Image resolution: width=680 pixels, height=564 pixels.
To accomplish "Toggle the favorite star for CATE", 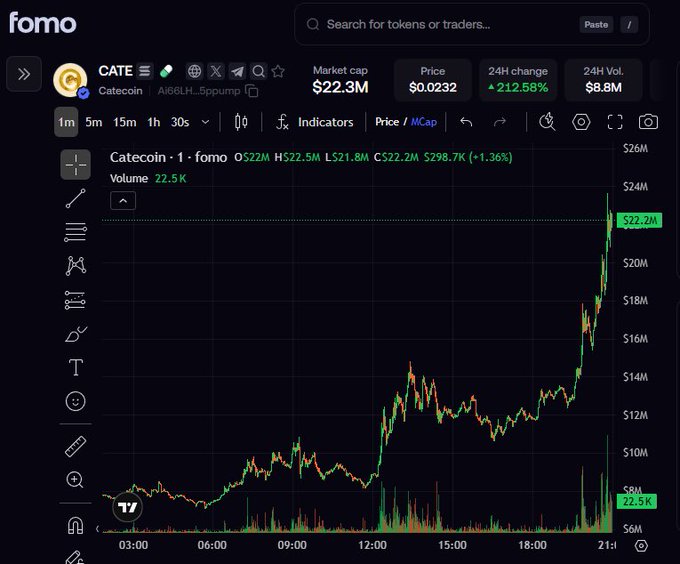I will click(x=278, y=71).
